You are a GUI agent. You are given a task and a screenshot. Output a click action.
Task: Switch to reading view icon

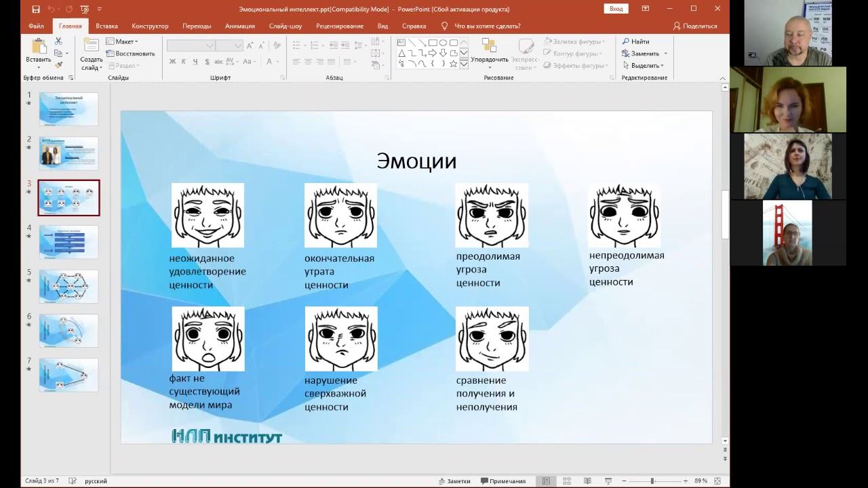pos(587,481)
